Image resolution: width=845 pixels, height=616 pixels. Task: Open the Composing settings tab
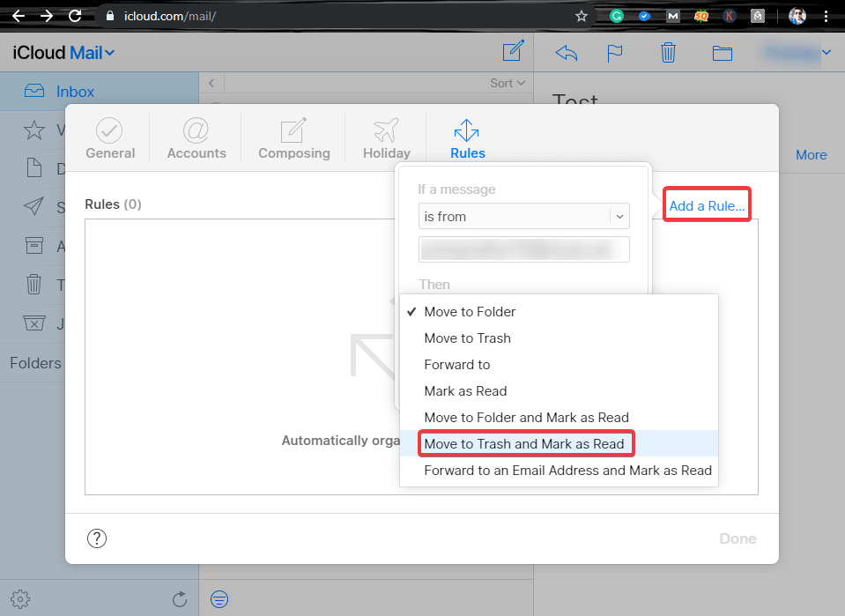(293, 137)
